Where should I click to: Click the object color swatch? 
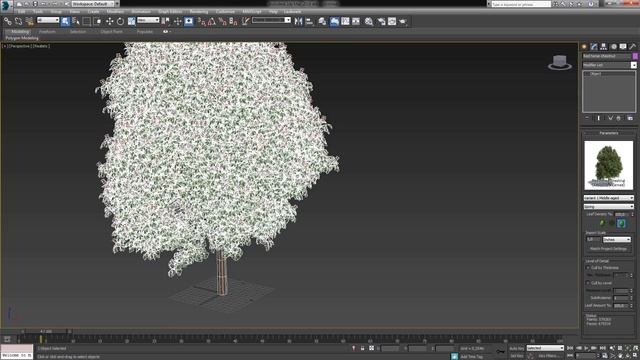tap(635, 56)
